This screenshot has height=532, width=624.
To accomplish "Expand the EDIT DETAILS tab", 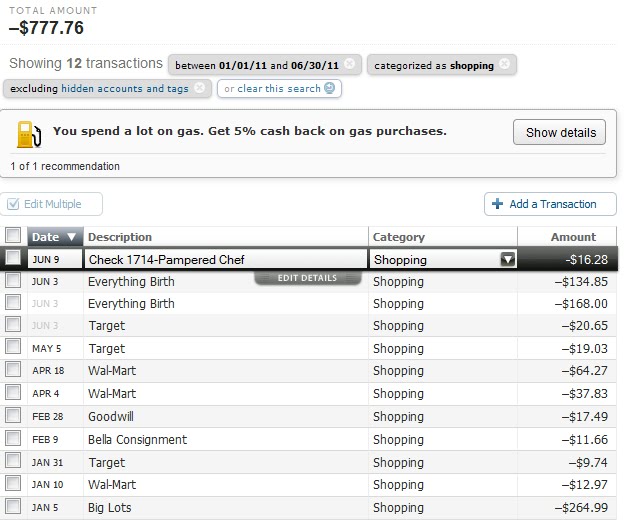I will coord(308,278).
